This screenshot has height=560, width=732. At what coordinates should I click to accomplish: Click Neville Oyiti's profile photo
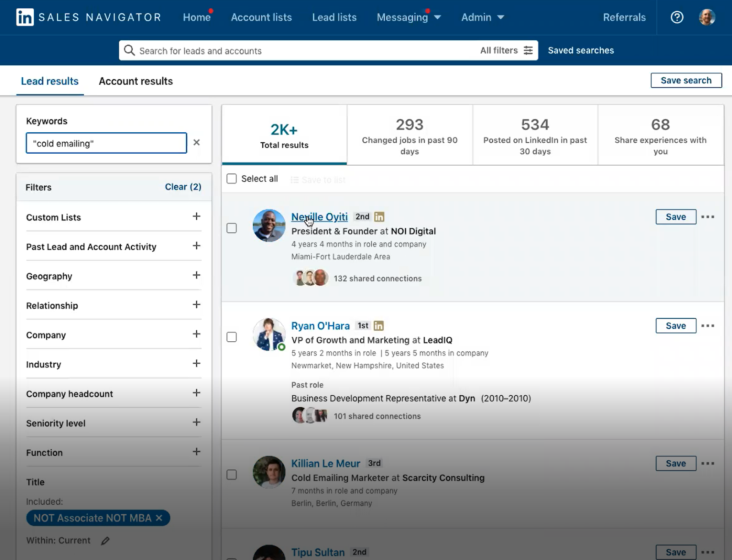pyautogui.click(x=269, y=226)
